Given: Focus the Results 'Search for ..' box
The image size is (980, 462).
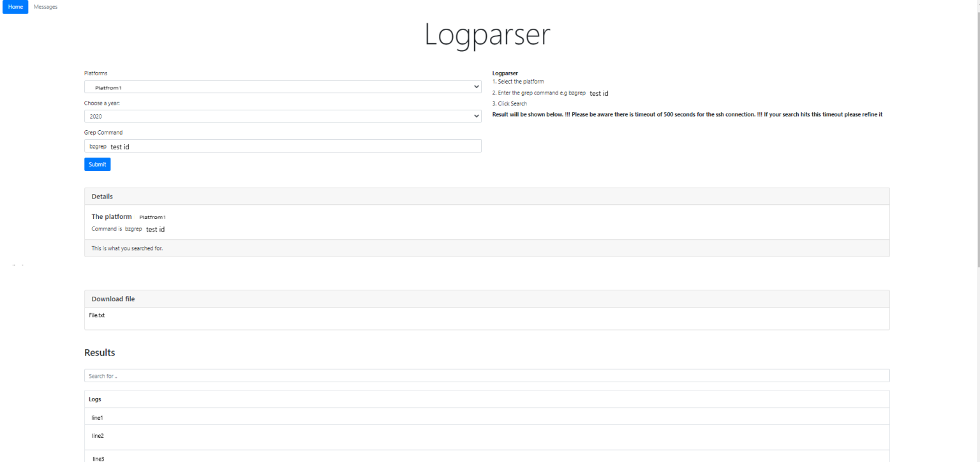Looking at the screenshot, I should pyautogui.click(x=486, y=376).
